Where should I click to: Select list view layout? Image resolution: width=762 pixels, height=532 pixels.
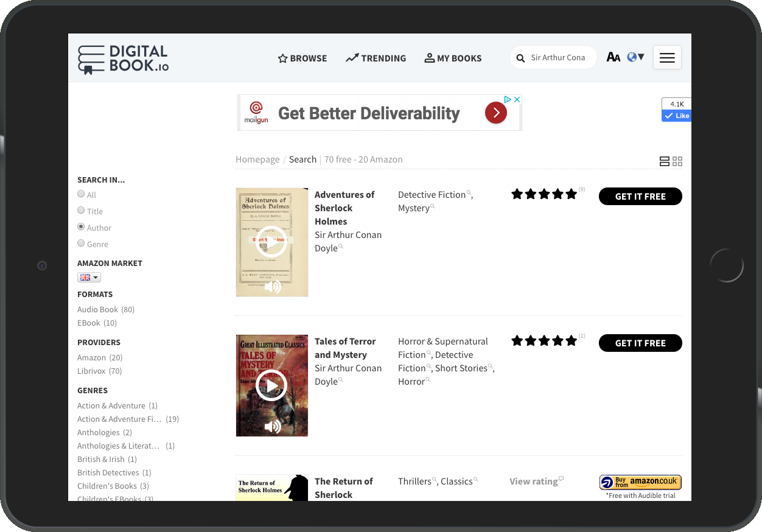pos(664,161)
